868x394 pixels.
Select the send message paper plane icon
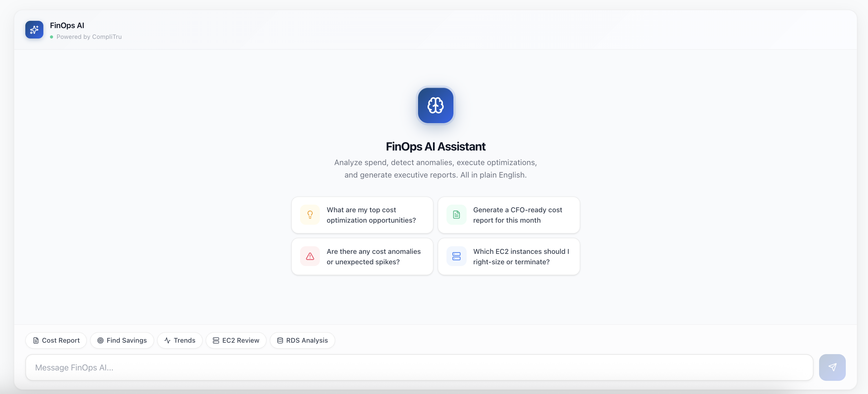(x=832, y=367)
